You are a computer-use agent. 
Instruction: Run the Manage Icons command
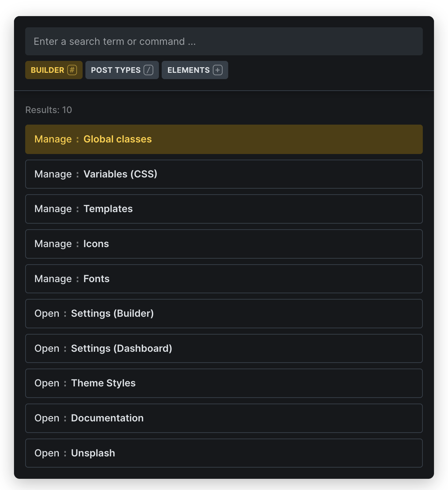click(x=224, y=244)
